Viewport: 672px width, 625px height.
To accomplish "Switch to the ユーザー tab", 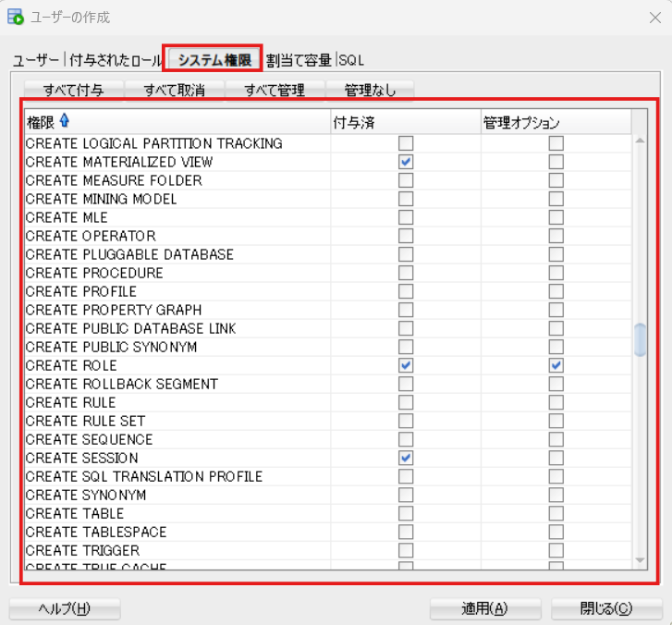I will click(35, 60).
